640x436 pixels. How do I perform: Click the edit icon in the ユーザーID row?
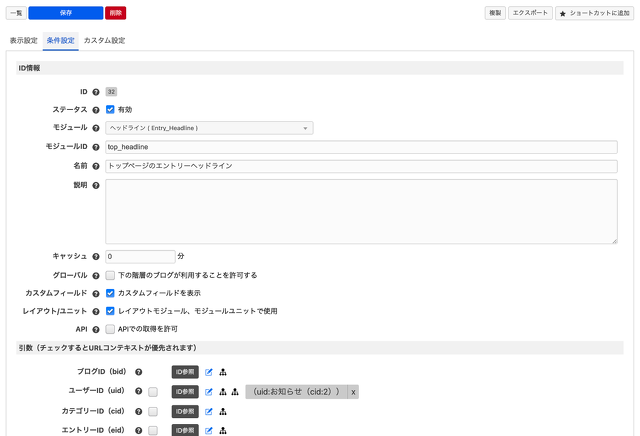click(209, 392)
